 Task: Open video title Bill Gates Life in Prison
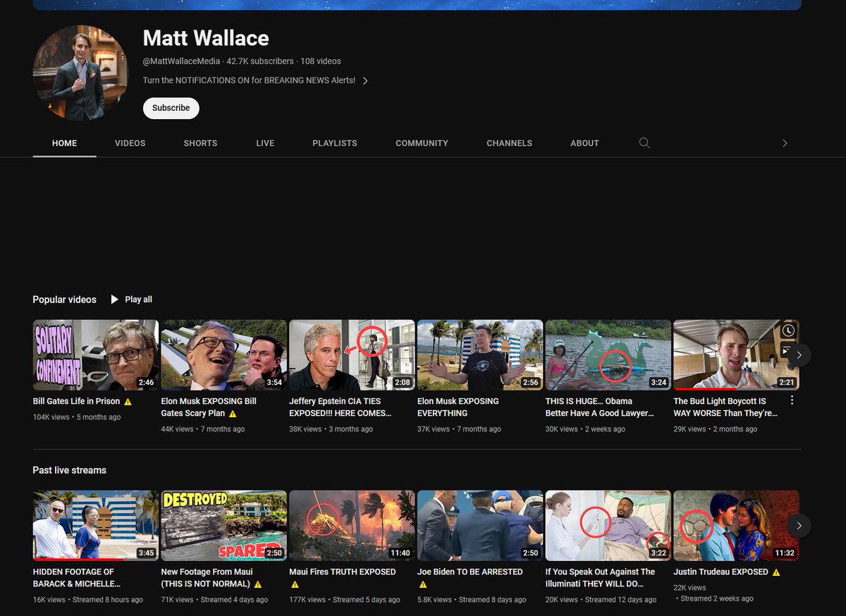click(x=77, y=401)
